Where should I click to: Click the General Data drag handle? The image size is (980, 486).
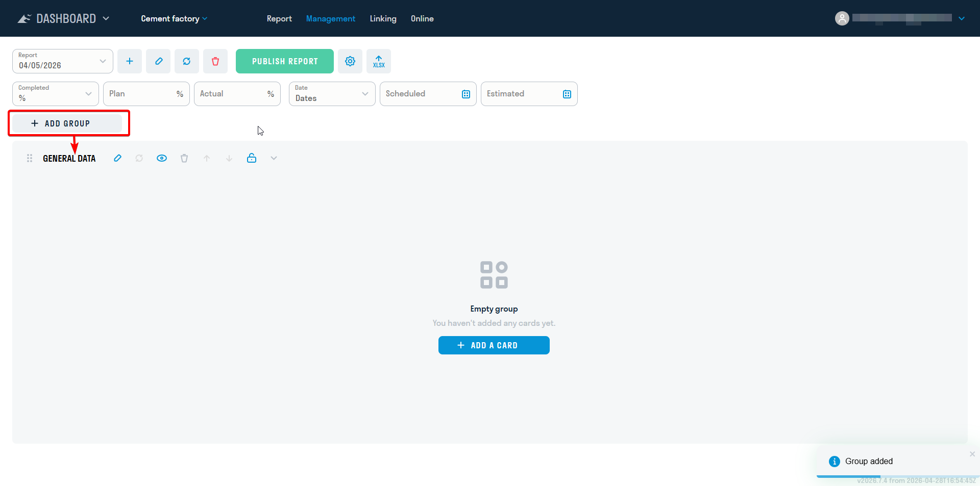point(30,158)
